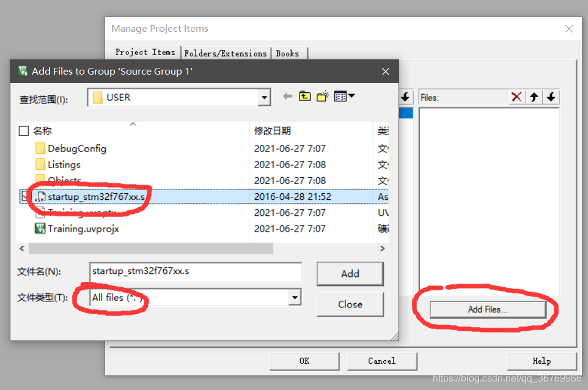Click Cancel in Manage Project Items

382,361
